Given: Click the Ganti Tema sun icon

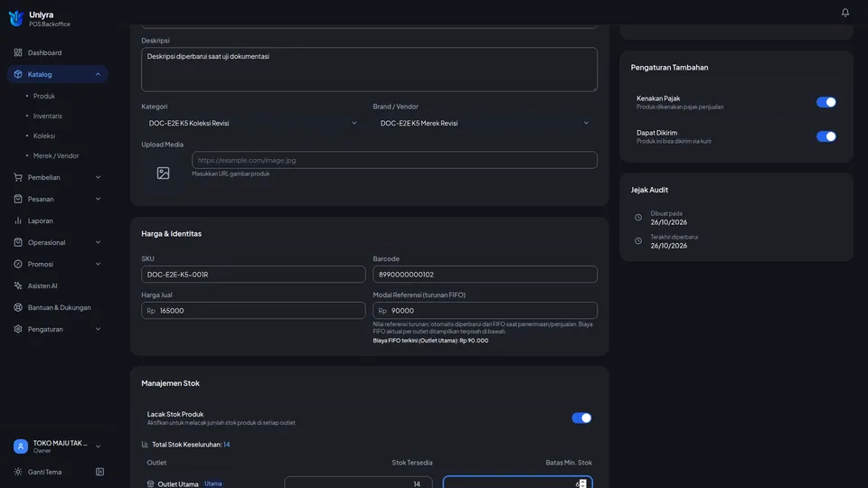Looking at the screenshot, I should (18, 472).
